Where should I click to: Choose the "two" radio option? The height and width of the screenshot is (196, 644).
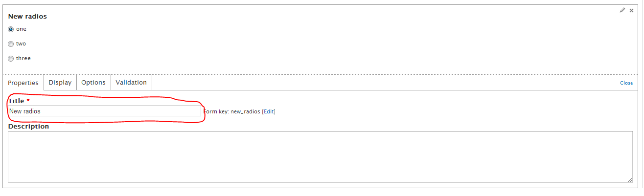click(x=11, y=44)
